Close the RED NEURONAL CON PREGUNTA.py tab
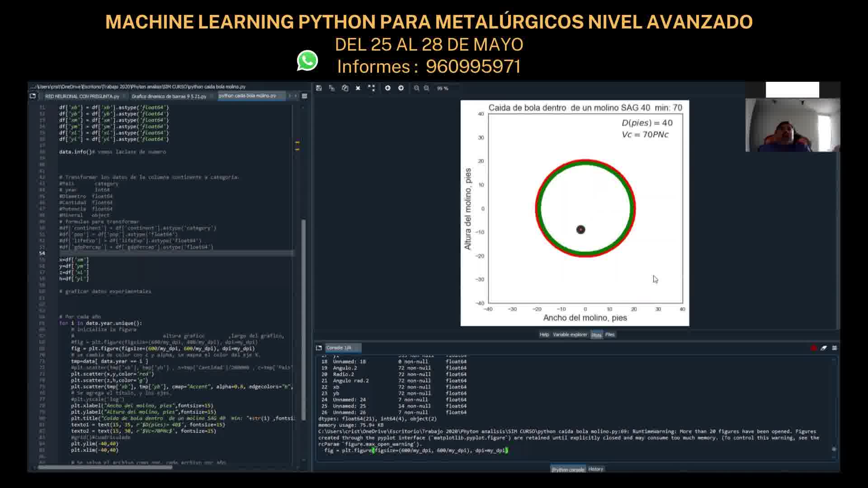Screen dimensions: 868x488 [x=124, y=96]
